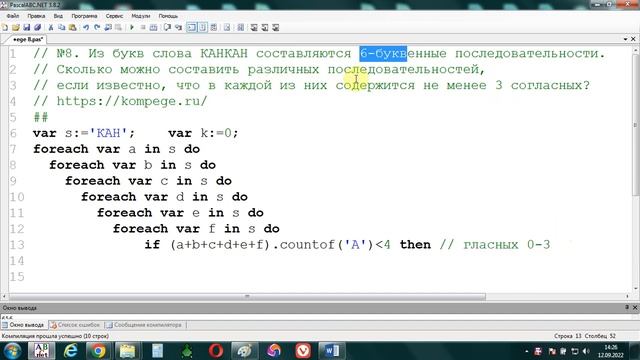The width and height of the screenshot is (640, 360).
Task: Show hidden system tray icons arrow
Action: tap(527, 351)
